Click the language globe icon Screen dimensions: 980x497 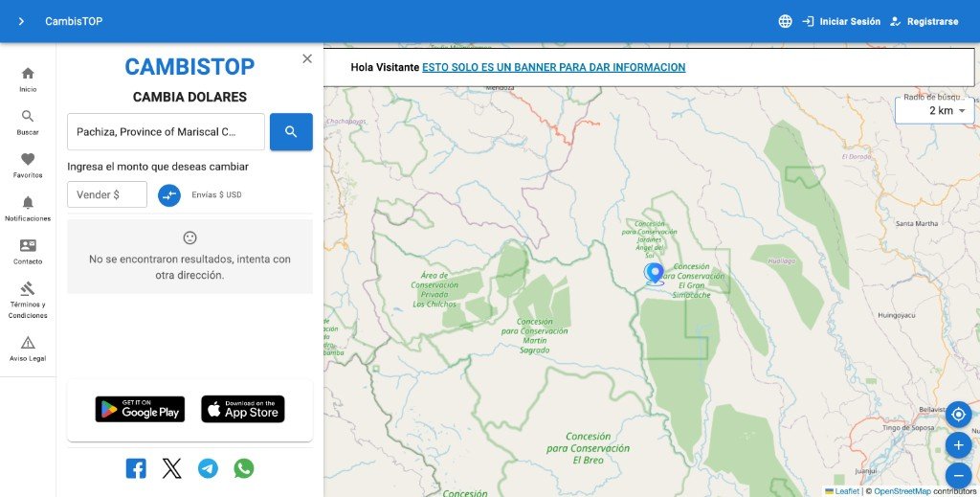(785, 21)
